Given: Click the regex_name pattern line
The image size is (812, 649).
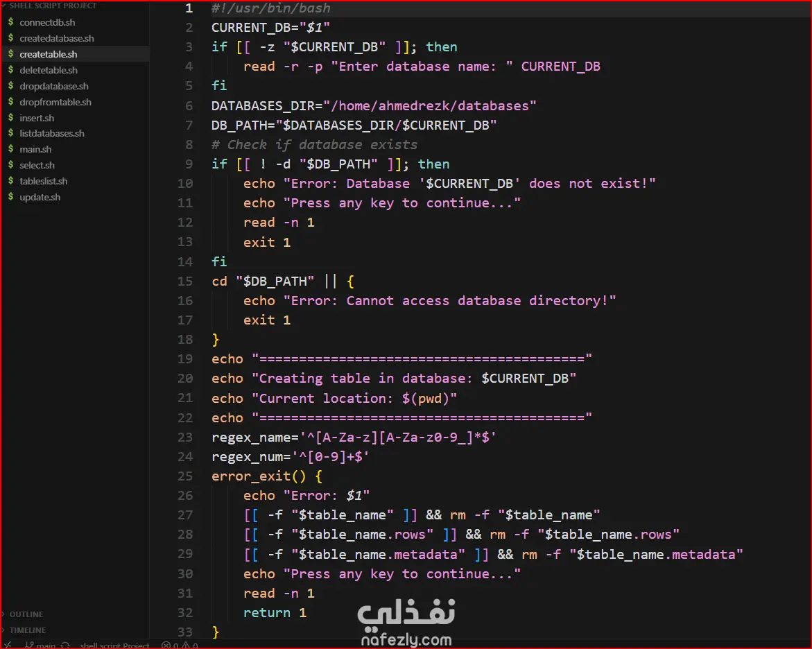Looking at the screenshot, I should pyautogui.click(x=354, y=437).
